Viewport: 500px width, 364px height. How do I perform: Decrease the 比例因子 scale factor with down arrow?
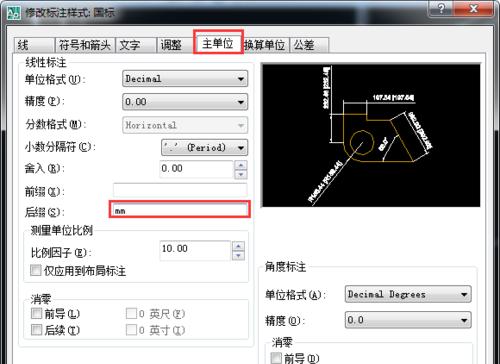click(x=238, y=255)
